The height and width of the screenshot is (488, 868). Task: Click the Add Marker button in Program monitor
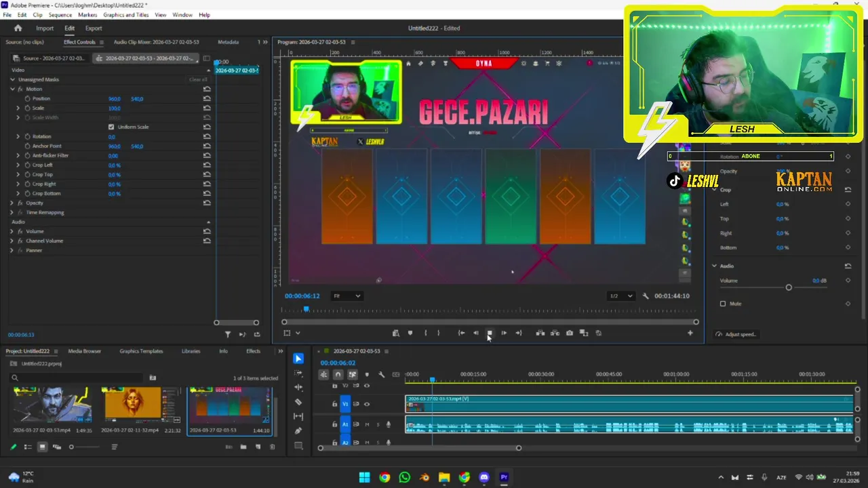[410, 333]
